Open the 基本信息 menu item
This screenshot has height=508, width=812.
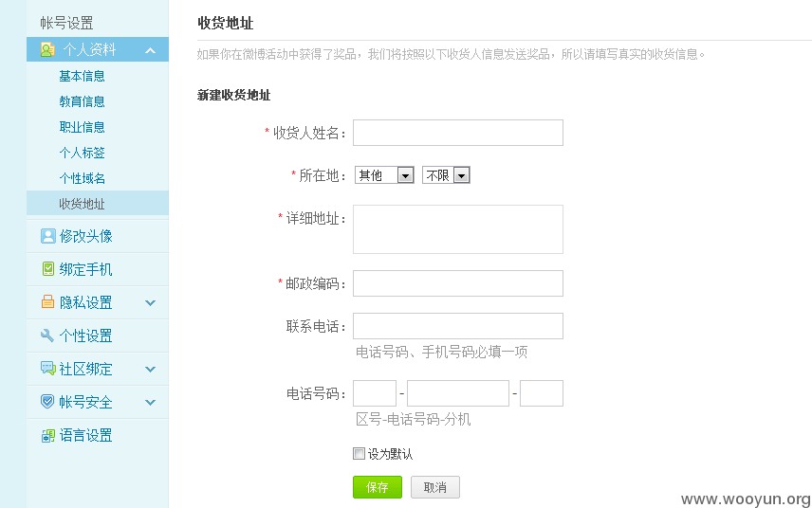[x=82, y=76]
